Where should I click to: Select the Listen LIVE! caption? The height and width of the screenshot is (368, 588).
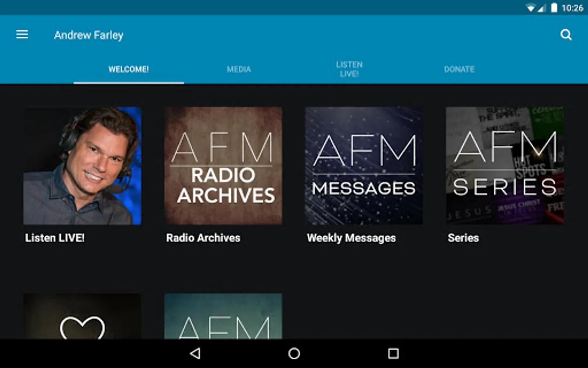(x=55, y=238)
